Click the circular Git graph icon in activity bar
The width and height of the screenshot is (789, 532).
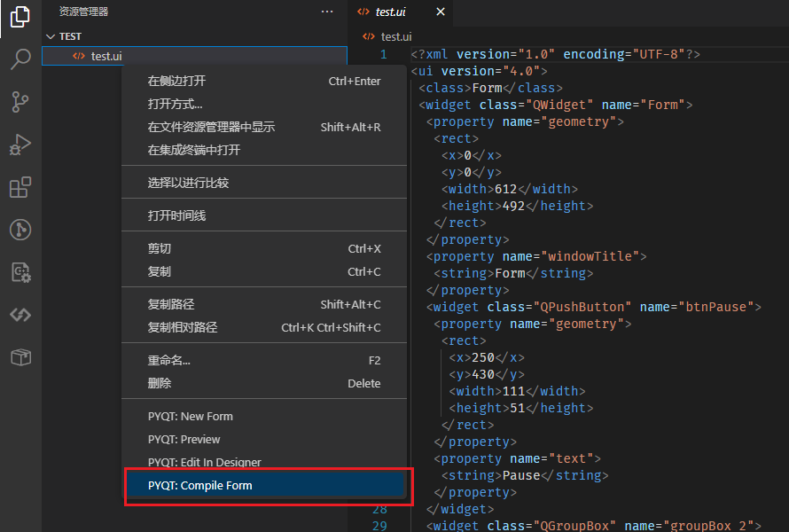click(20, 230)
